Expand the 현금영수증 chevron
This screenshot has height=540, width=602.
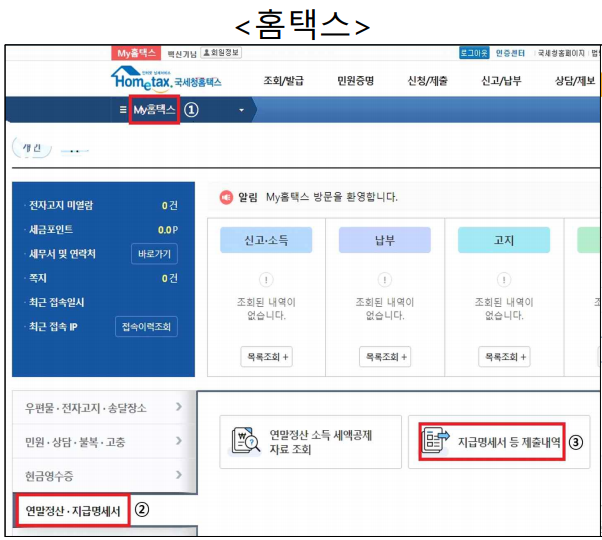click(x=179, y=475)
